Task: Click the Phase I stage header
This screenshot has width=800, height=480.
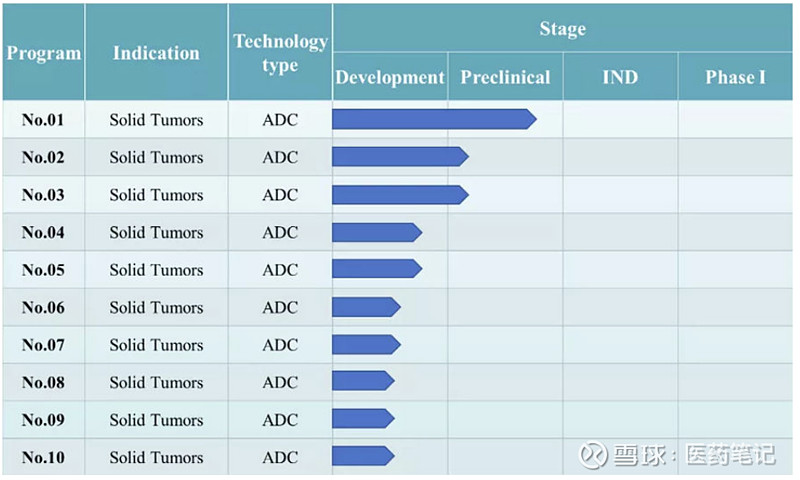Action: (x=735, y=77)
